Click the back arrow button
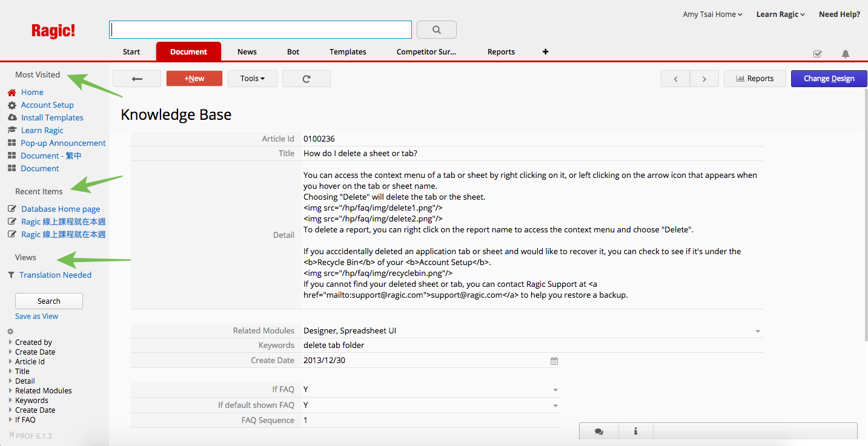The height and width of the screenshot is (446, 868). [x=137, y=79]
